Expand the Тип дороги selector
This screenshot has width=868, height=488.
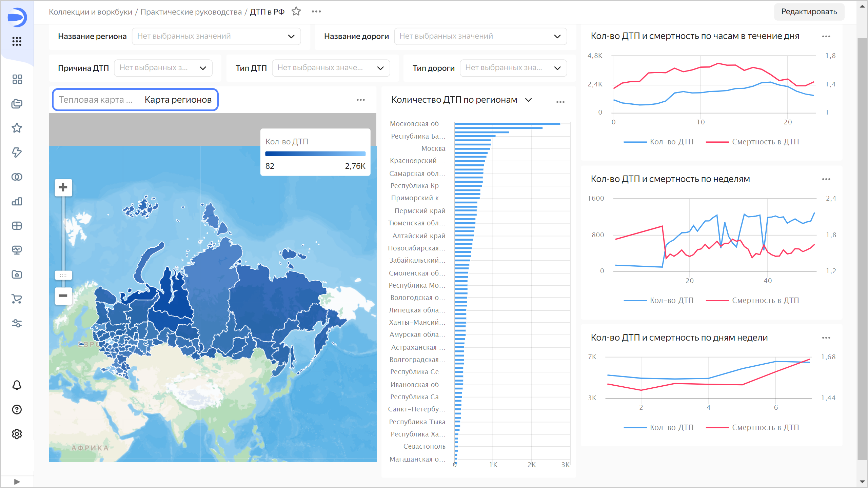coord(513,68)
